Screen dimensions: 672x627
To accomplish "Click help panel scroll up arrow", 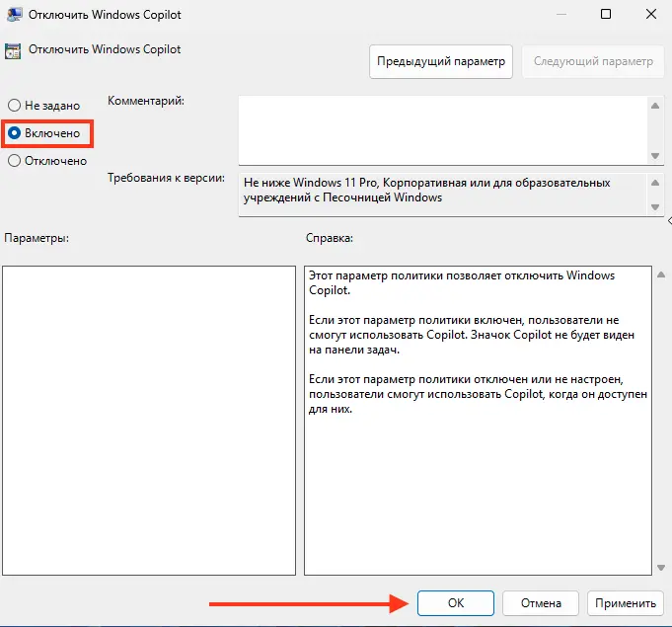I will (x=661, y=274).
